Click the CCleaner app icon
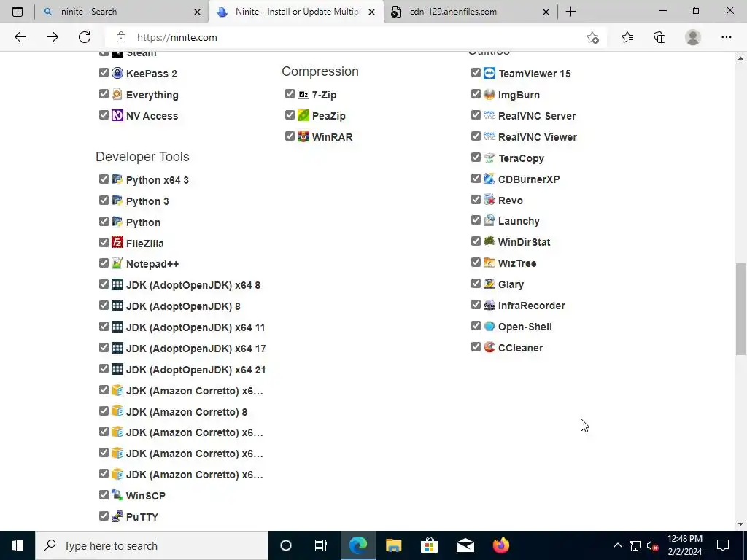This screenshot has height=560, width=747. (489, 347)
